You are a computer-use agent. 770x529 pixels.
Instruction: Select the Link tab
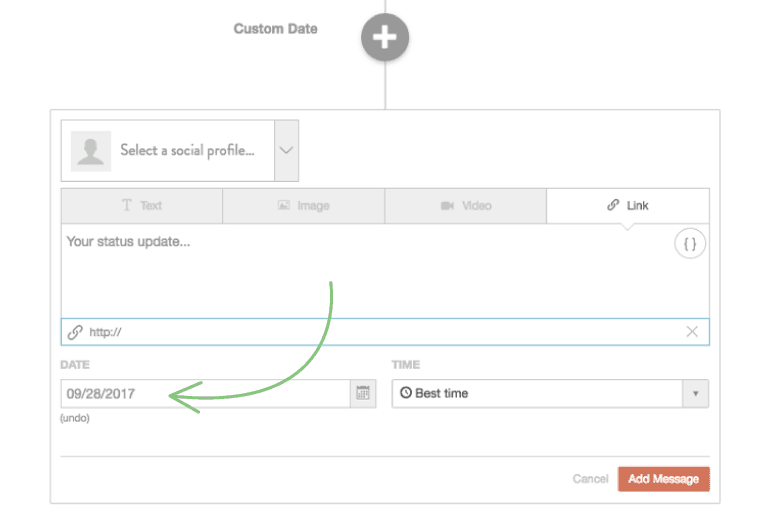coord(627,206)
